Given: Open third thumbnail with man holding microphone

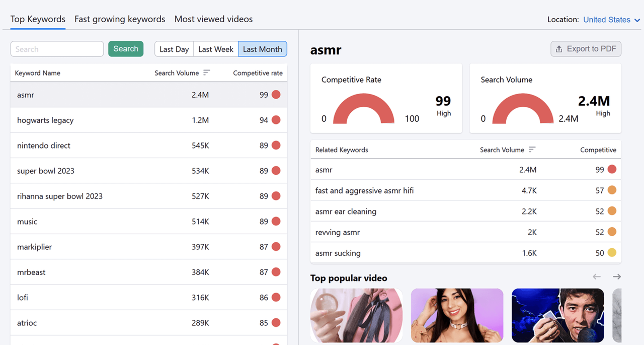Looking at the screenshot, I should click(x=557, y=315).
